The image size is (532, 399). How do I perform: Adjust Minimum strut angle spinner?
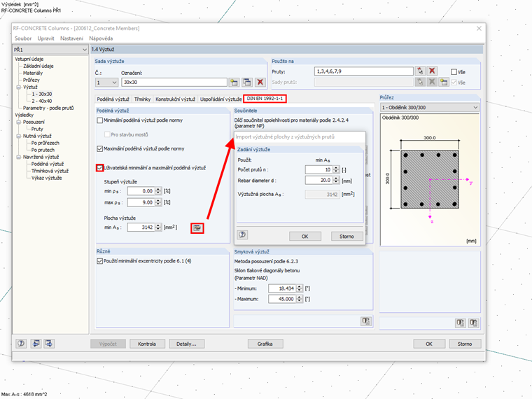[x=300, y=288]
